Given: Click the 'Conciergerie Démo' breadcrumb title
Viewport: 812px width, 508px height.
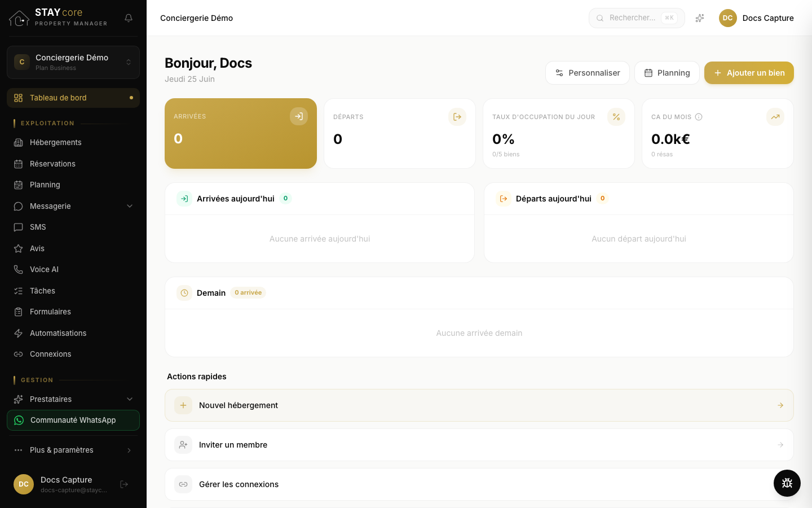Looking at the screenshot, I should pos(196,18).
